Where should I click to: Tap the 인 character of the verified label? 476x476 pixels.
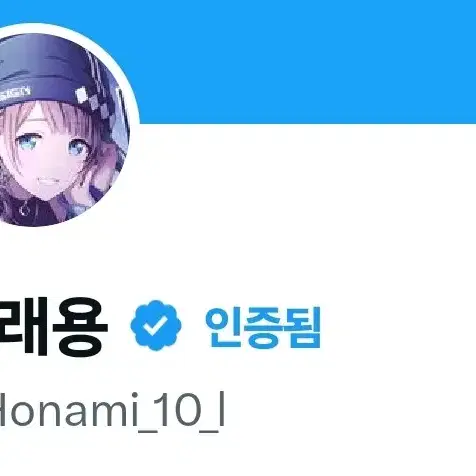(x=223, y=327)
